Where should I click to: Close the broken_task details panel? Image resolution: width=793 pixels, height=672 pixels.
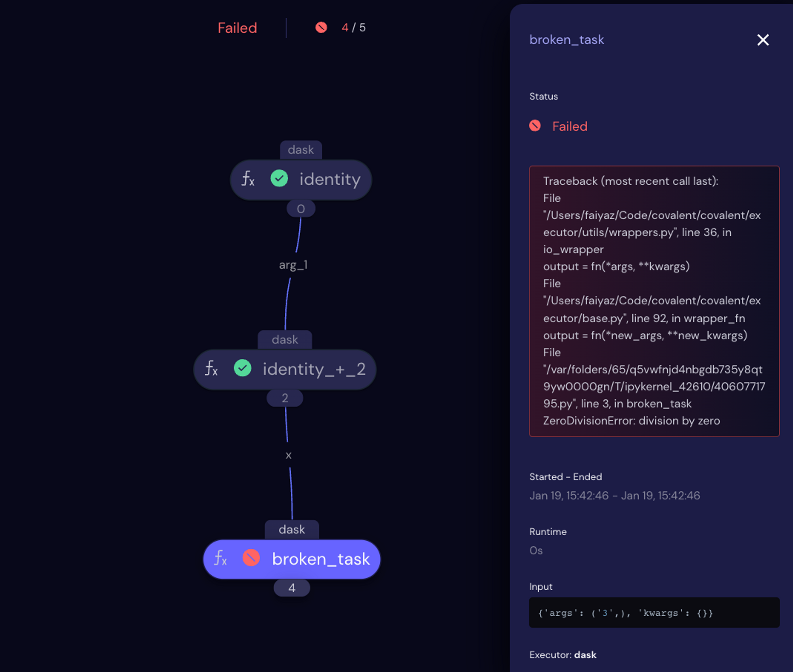tap(762, 40)
